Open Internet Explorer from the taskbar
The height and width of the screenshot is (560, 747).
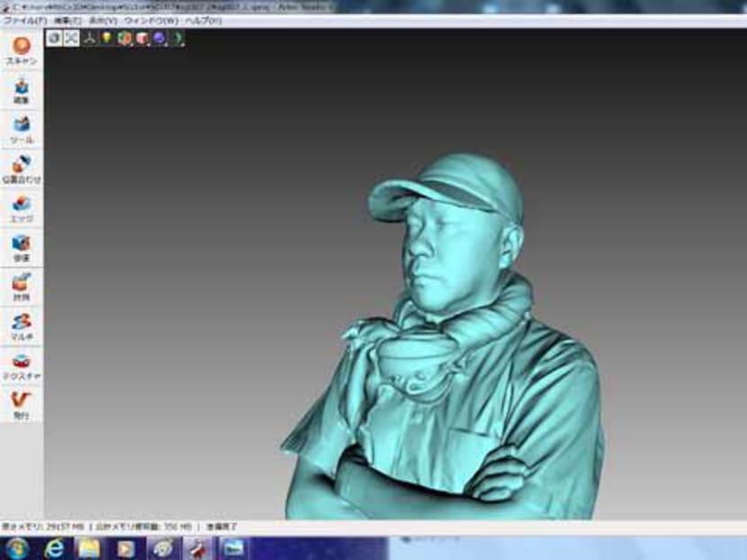pos(53,547)
